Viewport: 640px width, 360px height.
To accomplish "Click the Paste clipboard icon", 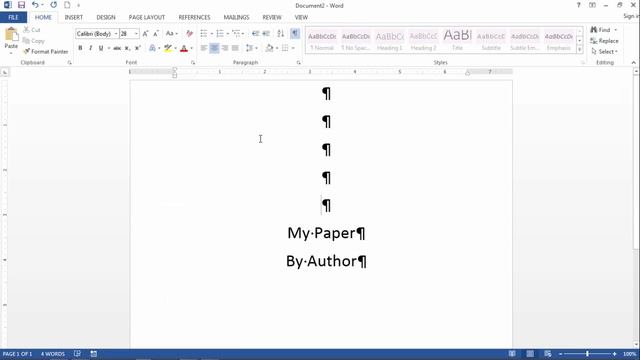I will click(11, 35).
